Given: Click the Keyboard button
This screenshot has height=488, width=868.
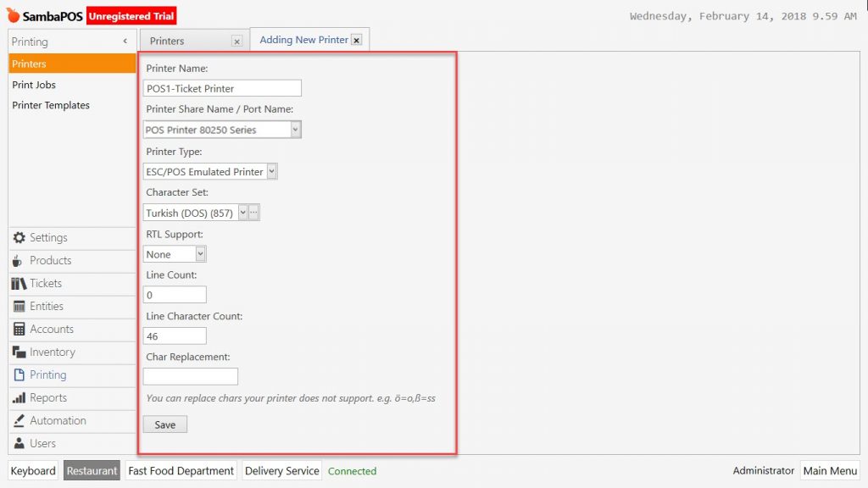Looking at the screenshot, I should pyautogui.click(x=33, y=471).
